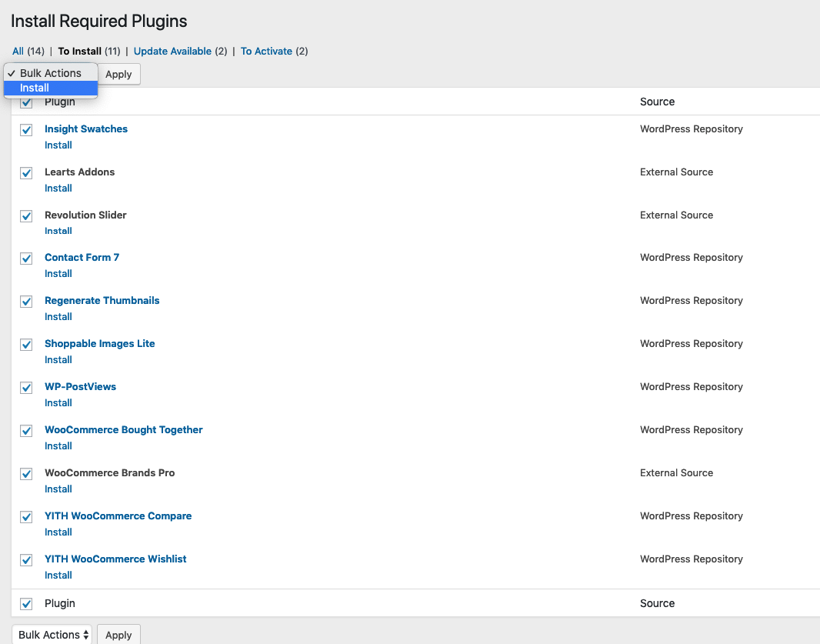Open the Insight Swatches plugin details
Image resolution: width=820 pixels, height=644 pixels.
point(85,128)
